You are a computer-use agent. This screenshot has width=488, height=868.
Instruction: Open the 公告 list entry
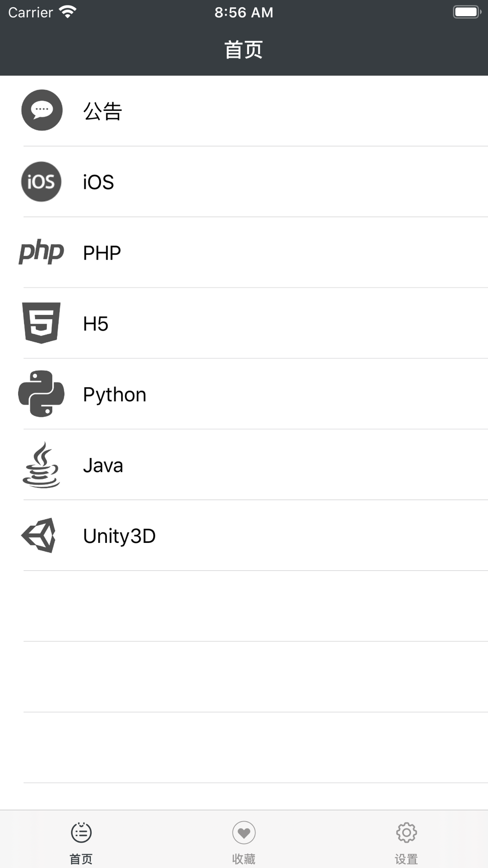[x=244, y=111]
